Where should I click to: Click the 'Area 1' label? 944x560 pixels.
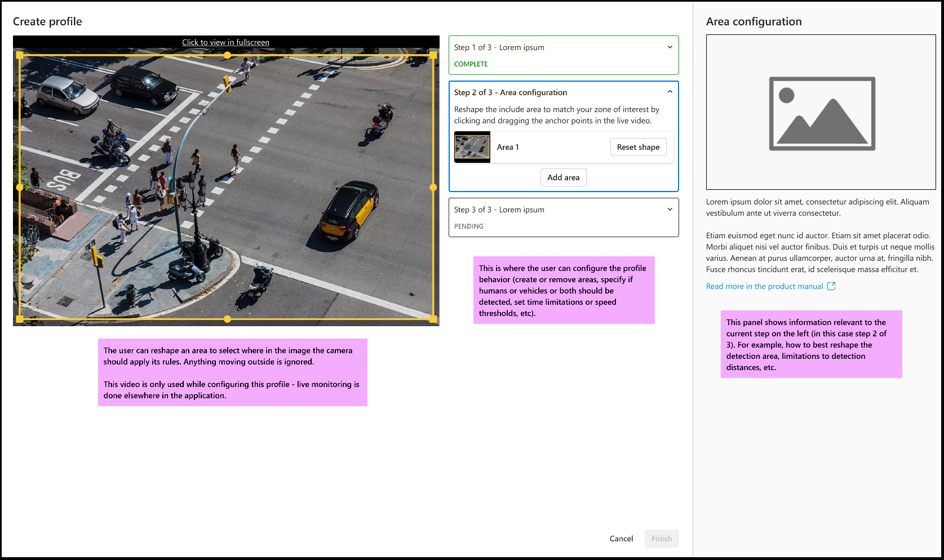click(508, 147)
